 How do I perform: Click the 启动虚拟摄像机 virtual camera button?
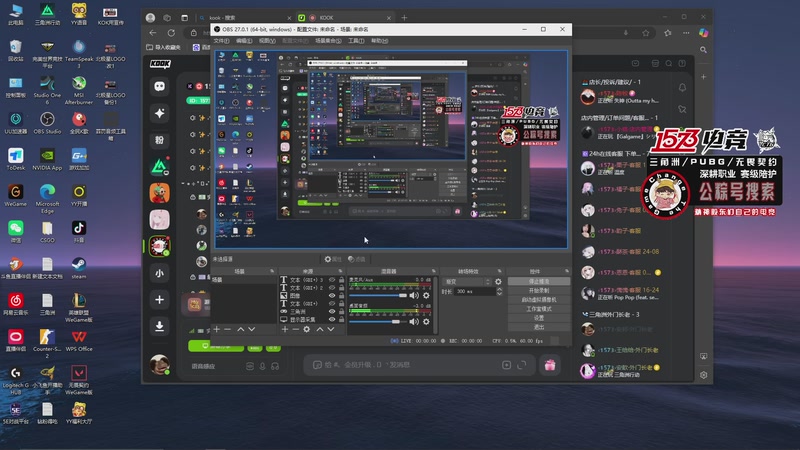pyautogui.click(x=539, y=300)
